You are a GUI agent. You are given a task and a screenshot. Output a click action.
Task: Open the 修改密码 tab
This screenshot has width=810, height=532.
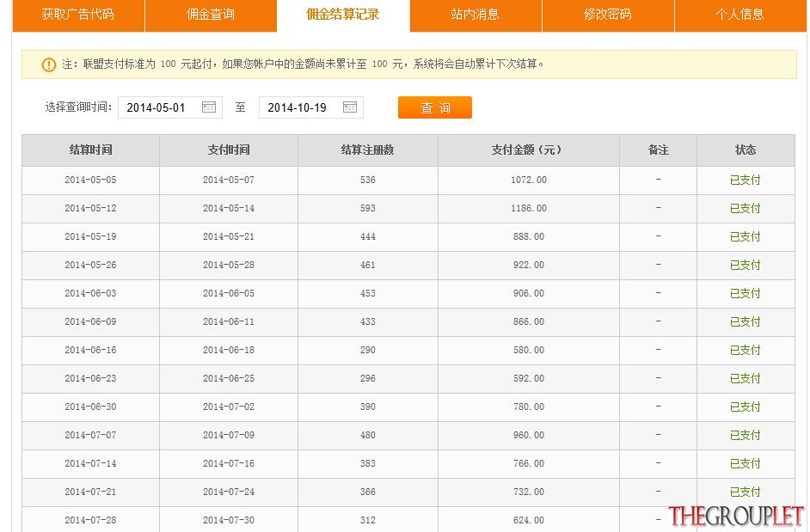pos(608,15)
